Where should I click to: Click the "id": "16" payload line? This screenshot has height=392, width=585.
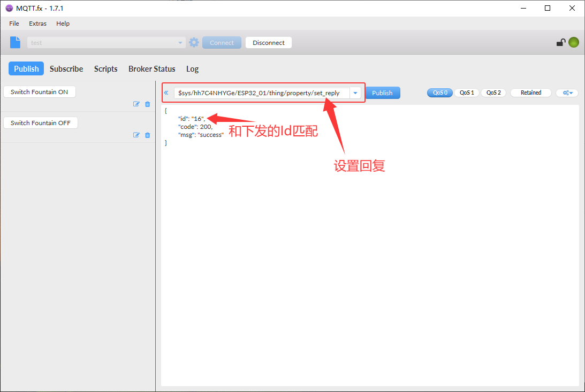pos(192,119)
